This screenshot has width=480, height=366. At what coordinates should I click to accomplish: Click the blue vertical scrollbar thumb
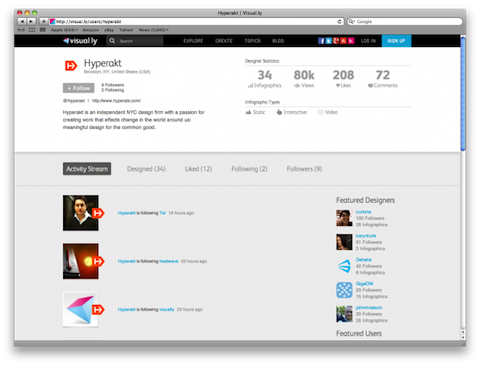(x=463, y=93)
